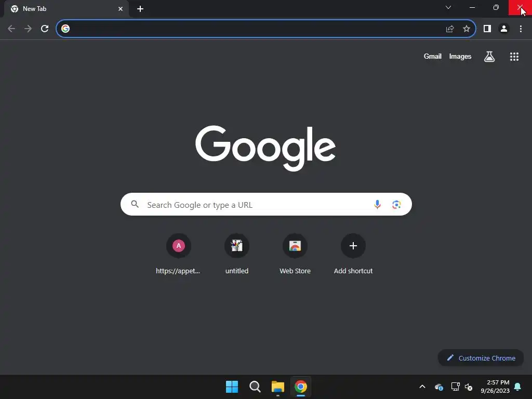Image resolution: width=532 pixels, height=399 pixels.
Task: Click the Customize Chrome button
Action: pos(481,358)
